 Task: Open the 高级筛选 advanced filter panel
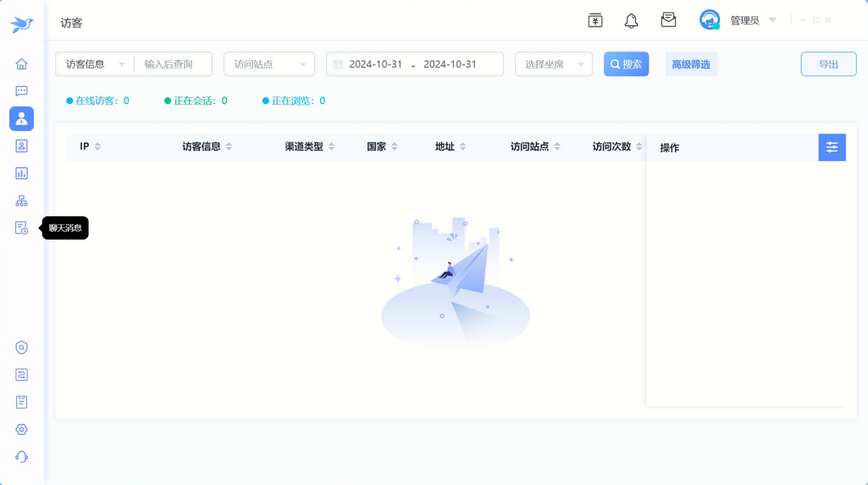click(690, 63)
